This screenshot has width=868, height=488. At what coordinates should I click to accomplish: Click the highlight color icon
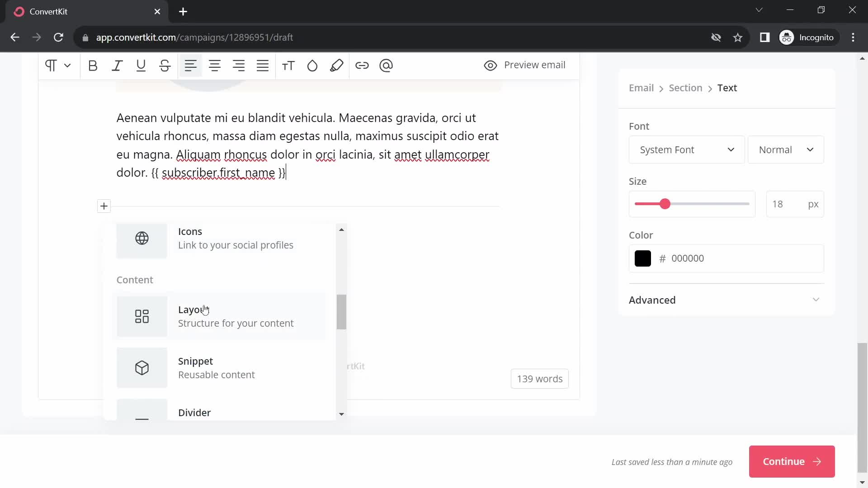[337, 66]
